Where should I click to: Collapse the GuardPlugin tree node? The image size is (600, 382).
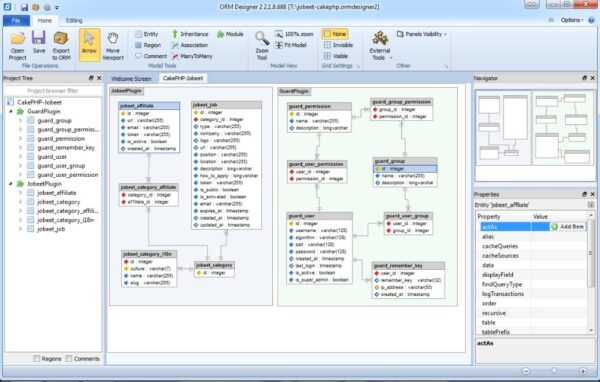tap(11, 111)
